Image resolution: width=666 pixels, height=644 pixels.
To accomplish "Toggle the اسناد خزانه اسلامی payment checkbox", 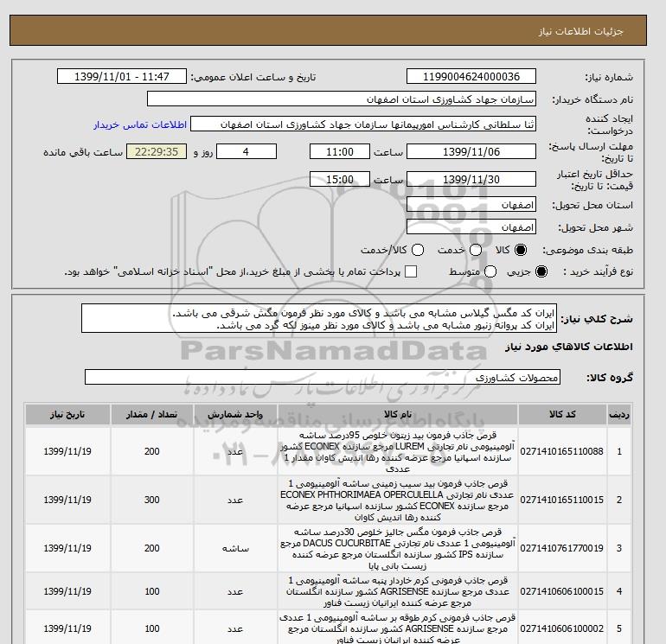I will point(411,271).
